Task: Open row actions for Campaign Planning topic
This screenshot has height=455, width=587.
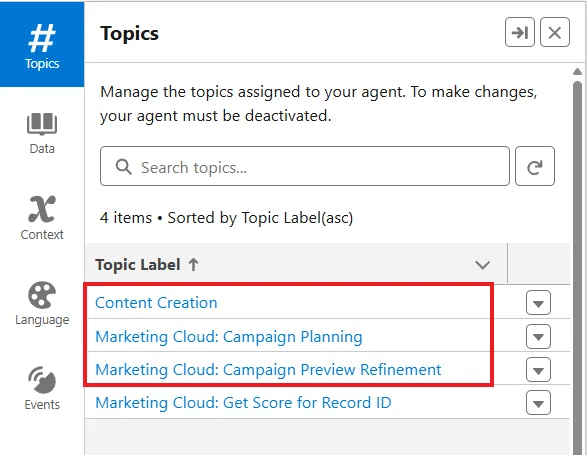Action: click(x=538, y=336)
